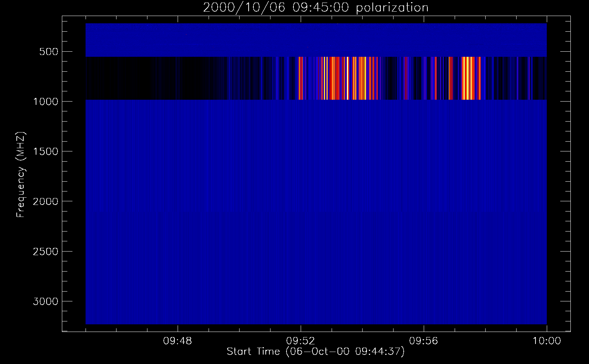Click the 09:48 time tick label
Viewport: 589px width, 364px height.
click(178, 341)
